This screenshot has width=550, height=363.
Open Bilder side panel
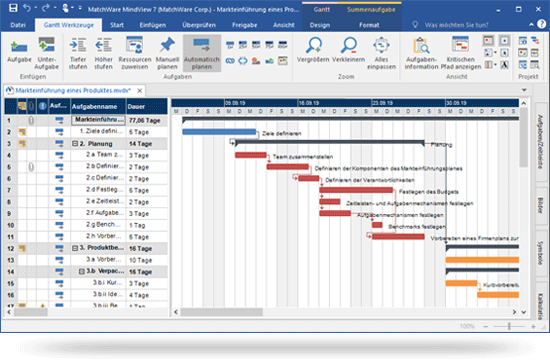541,205
